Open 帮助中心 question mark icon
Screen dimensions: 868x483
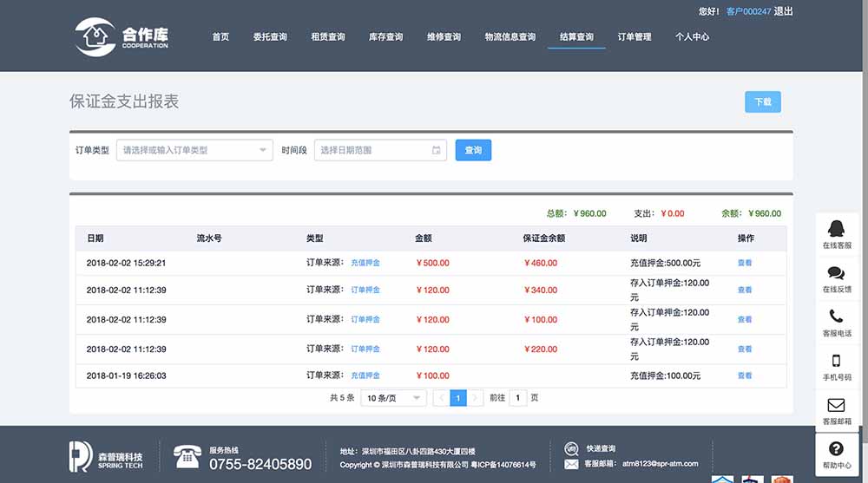pos(836,448)
